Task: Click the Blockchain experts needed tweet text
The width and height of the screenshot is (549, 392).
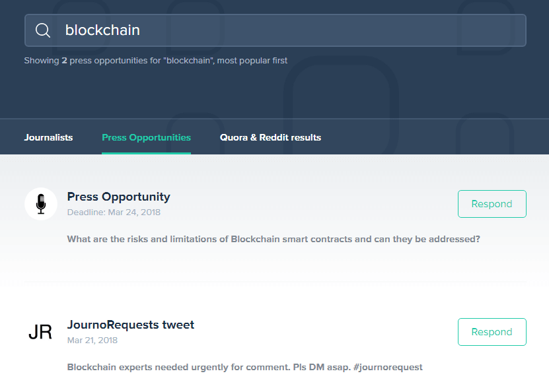Action: (244, 367)
